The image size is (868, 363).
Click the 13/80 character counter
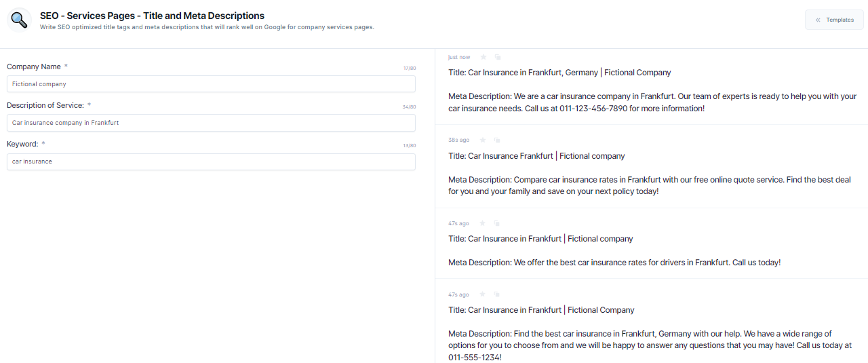pos(410,146)
